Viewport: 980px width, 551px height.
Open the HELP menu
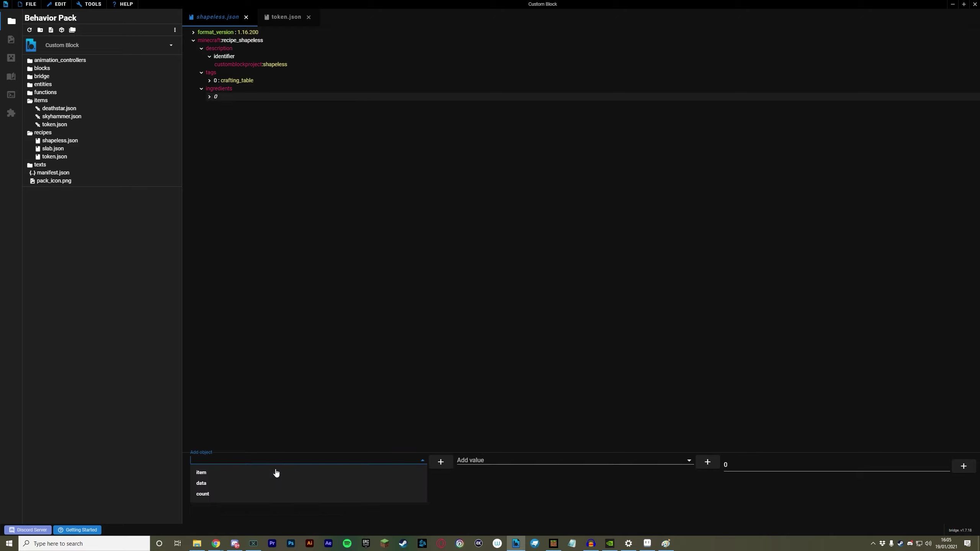click(x=123, y=4)
